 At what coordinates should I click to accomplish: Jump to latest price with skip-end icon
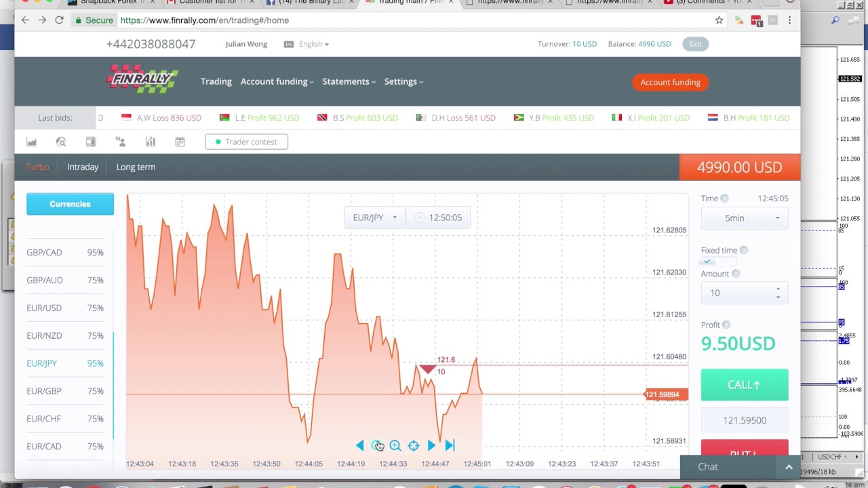click(450, 445)
